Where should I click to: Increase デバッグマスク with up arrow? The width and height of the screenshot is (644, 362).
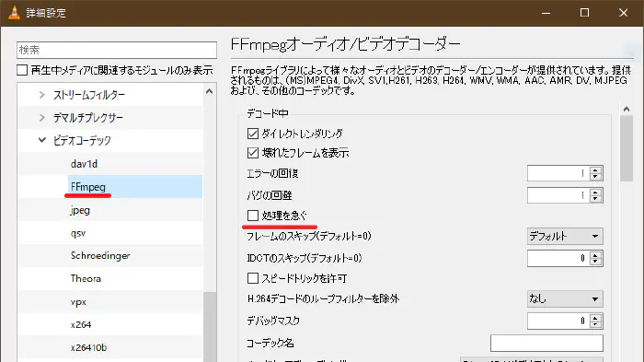pos(595,317)
